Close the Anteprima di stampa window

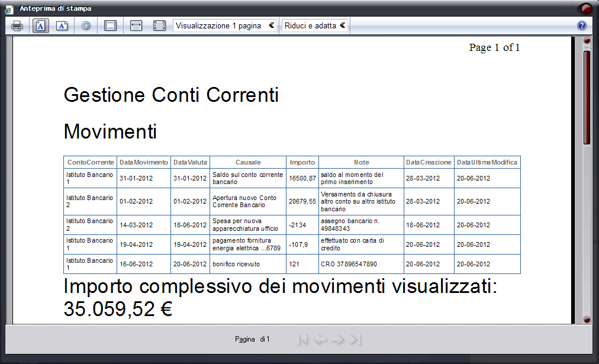(x=585, y=8)
